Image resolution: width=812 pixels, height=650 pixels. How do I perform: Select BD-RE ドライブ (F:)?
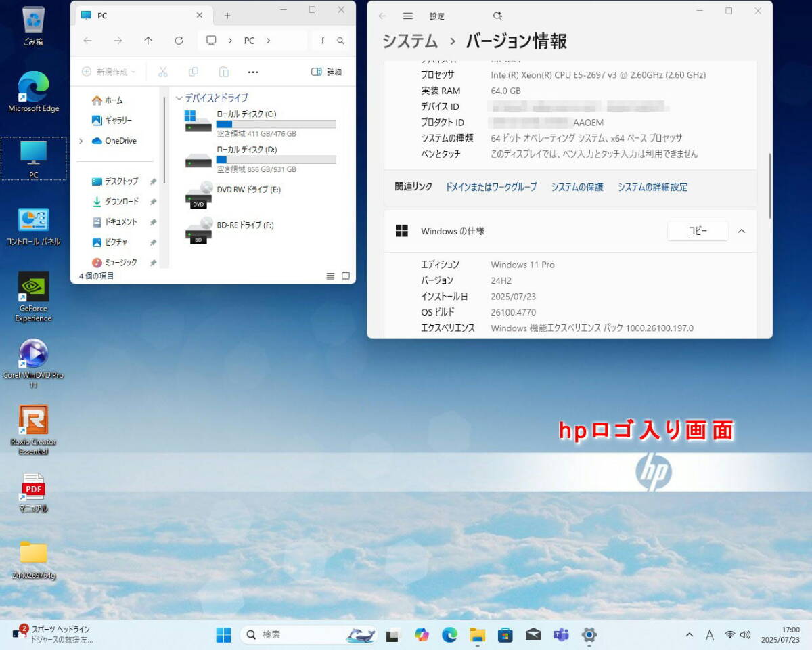[229, 230]
